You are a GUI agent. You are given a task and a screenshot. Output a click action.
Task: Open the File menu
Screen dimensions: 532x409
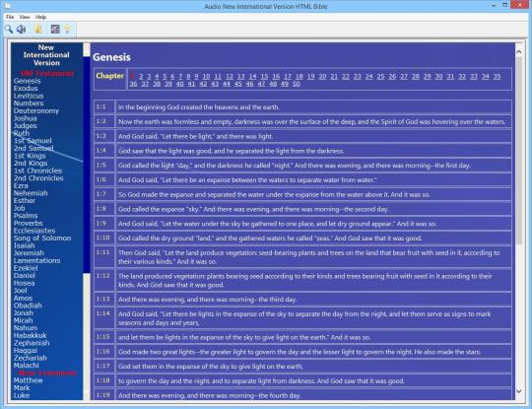click(10, 17)
